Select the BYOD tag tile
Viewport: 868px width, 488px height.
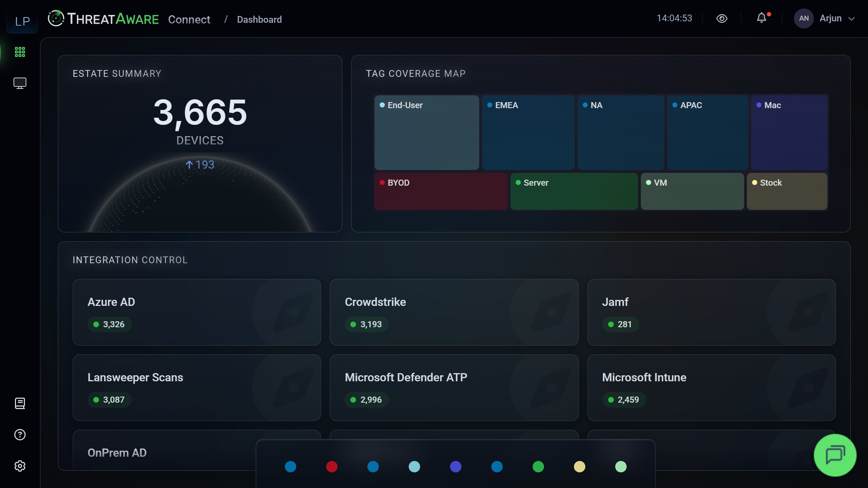click(x=441, y=191)
